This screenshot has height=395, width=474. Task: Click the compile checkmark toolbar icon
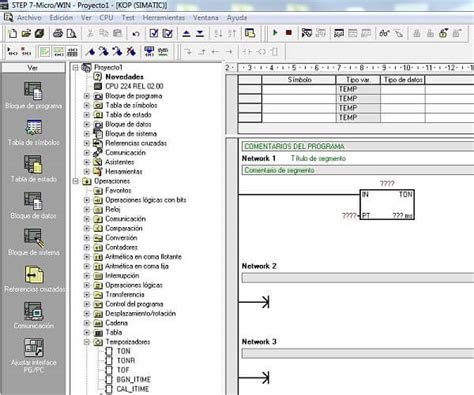(154, 33)
